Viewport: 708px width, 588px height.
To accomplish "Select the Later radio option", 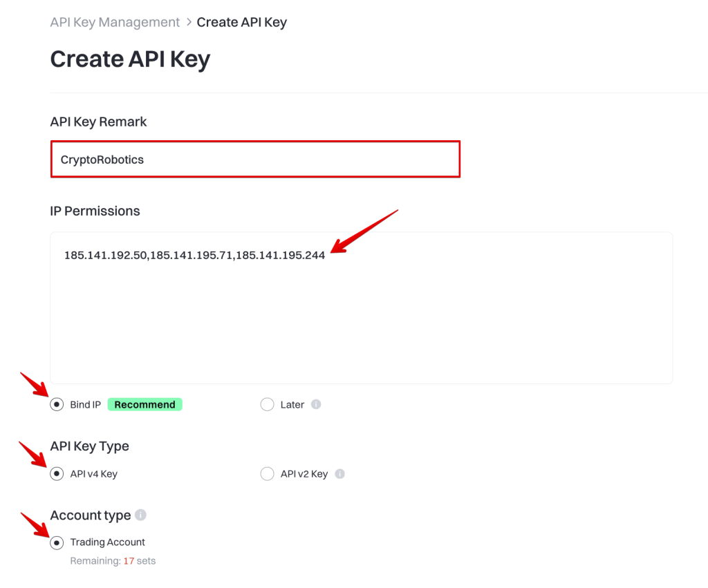I will point(267,405).
